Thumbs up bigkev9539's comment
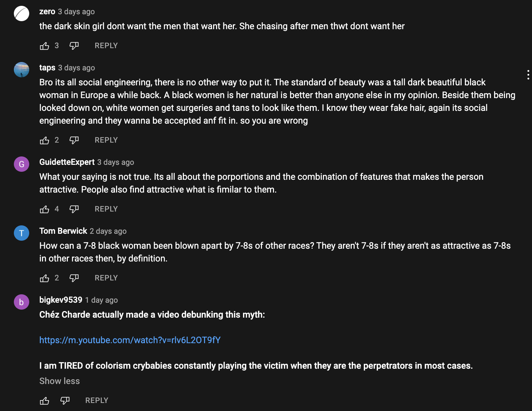 point(45,401)
